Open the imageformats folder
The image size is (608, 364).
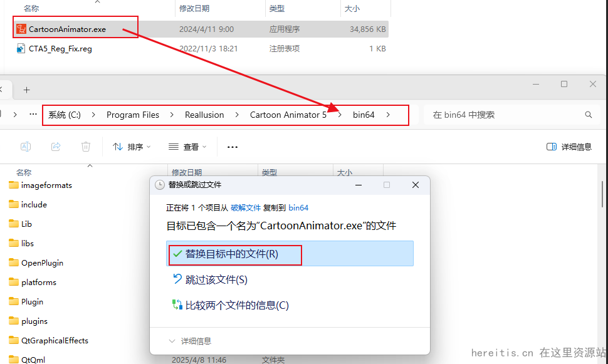40,185
